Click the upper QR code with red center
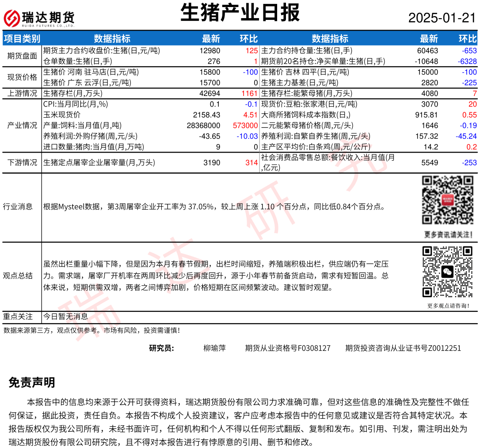This screenshot has width=480, height=448. coord(447,200)
